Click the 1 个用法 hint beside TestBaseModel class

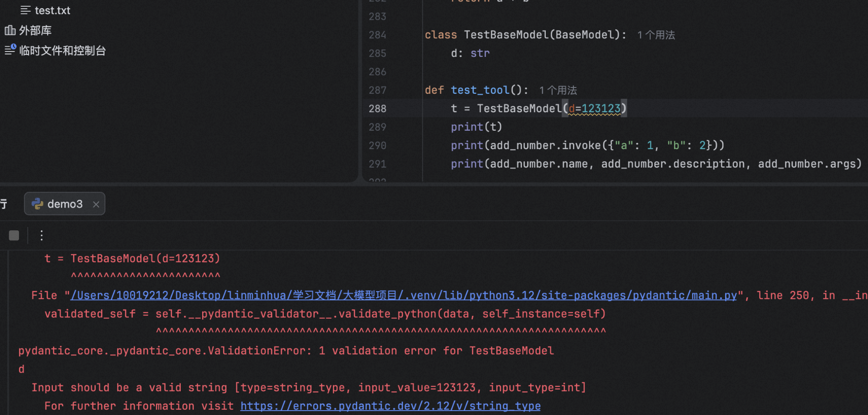tap(656, 35)
